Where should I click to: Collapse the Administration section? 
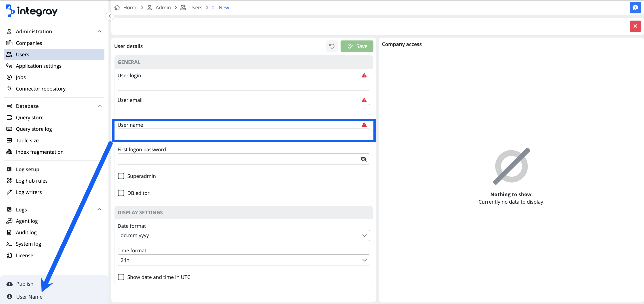tap(100, 32)
